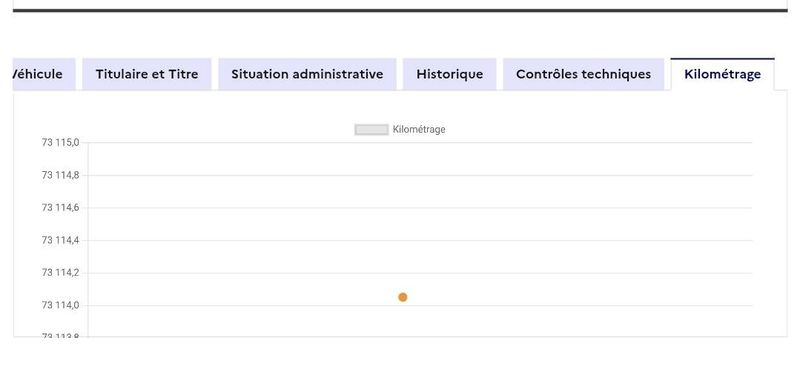Select the active Kilométrage tab

tap(722, 74)
